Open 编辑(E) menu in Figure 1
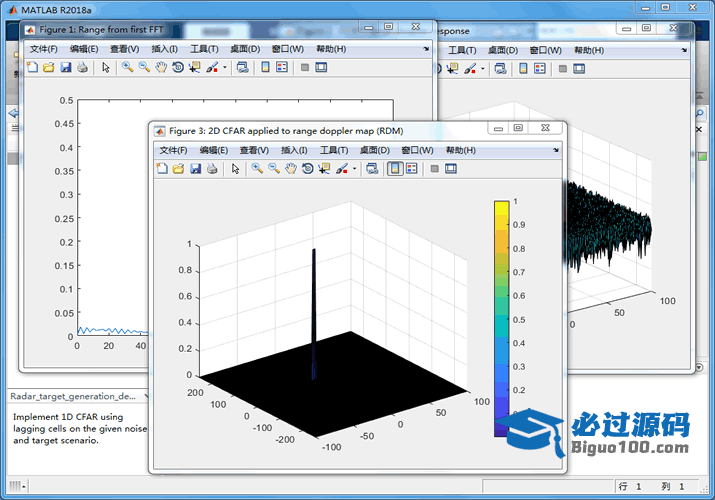 coord(84,49)
